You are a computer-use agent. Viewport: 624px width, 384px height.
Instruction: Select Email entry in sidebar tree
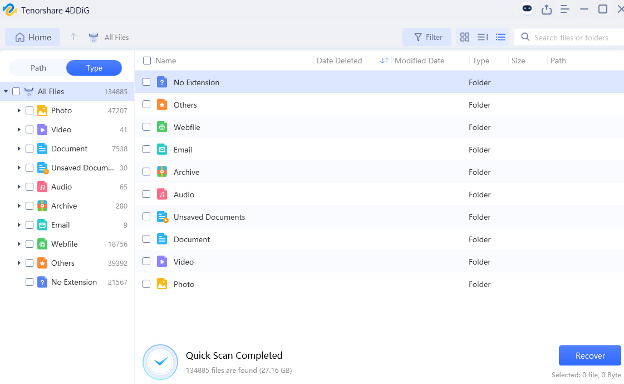click(x=60, y=225)
